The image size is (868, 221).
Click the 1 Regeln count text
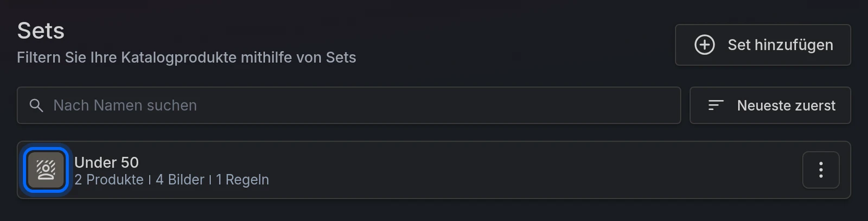pyautogui.click(x=242, y=180)
